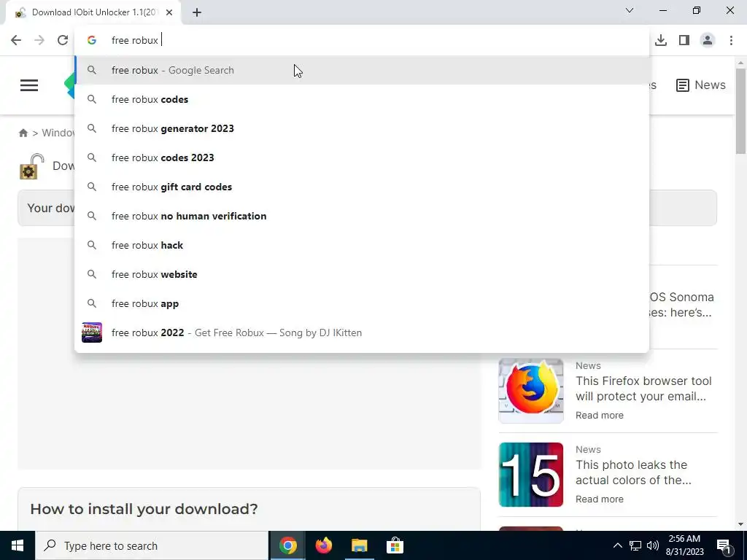Go back to the previous page
Image resolution: width=747 pixels, height=560 pixels.
(16, 40)
